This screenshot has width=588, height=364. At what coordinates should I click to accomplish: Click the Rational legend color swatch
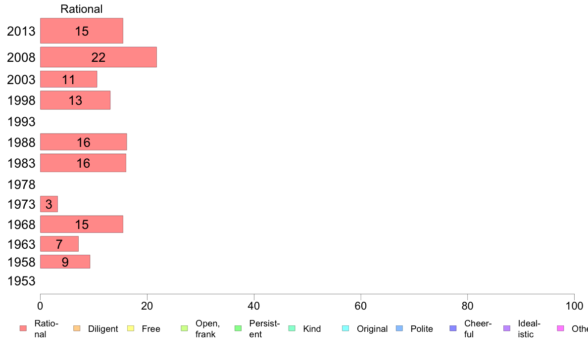[x=23, y=328]
